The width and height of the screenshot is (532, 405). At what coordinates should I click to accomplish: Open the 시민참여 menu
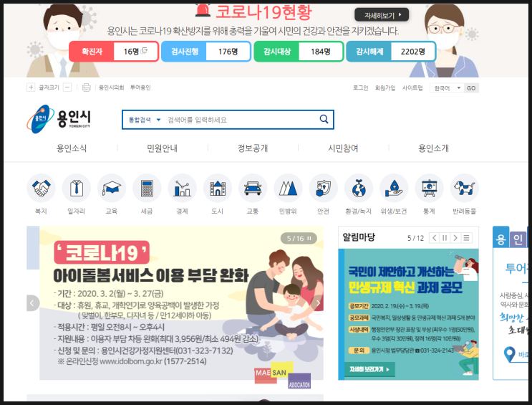(343, 148)
